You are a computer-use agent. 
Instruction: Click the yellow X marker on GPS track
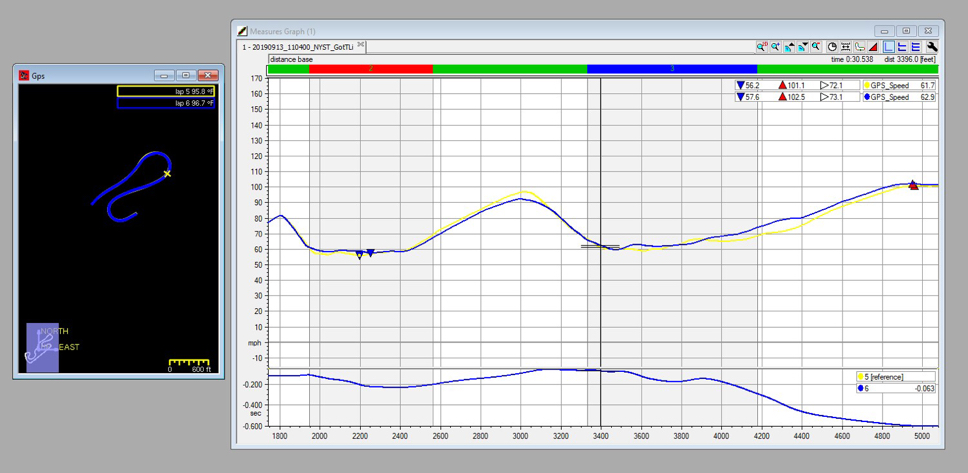pos(167,174)
